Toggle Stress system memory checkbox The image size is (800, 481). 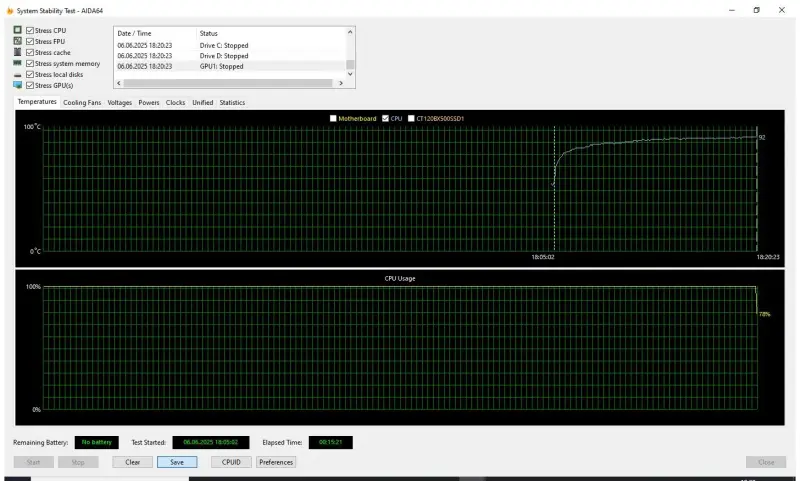tap(30, 63)
